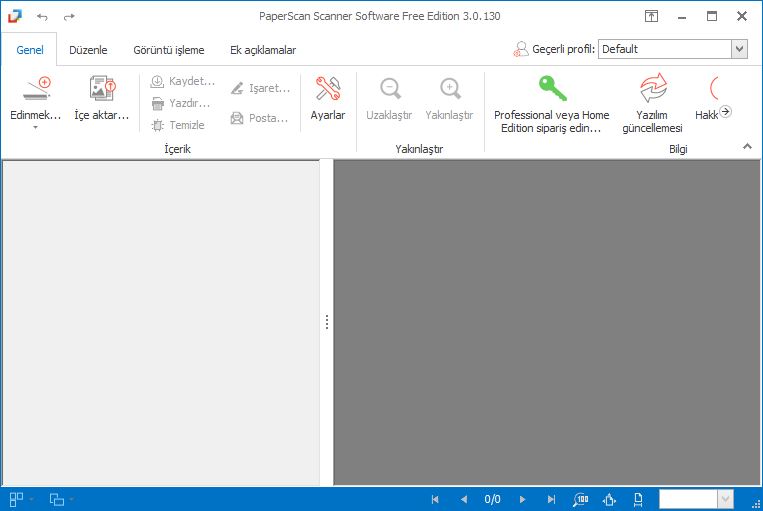Open the Ek açıklamalar tab

(263, 50)
